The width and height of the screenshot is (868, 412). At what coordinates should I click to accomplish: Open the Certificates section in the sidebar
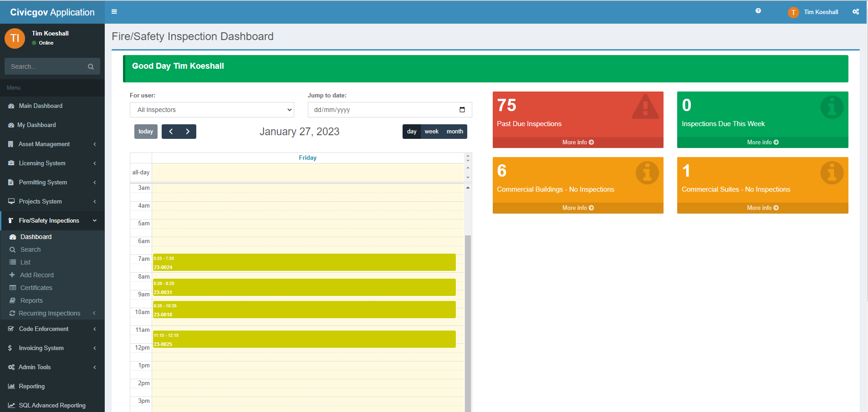pos(36,288)
